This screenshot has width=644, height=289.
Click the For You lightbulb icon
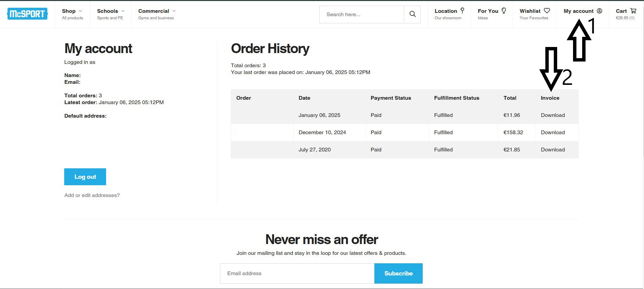tap(504, 10)
